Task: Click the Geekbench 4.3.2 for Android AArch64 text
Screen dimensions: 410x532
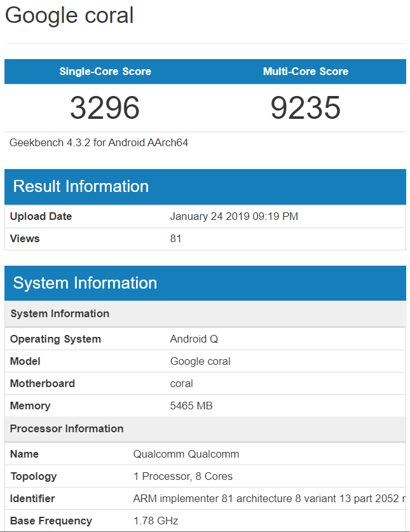Action: (99, 142)
